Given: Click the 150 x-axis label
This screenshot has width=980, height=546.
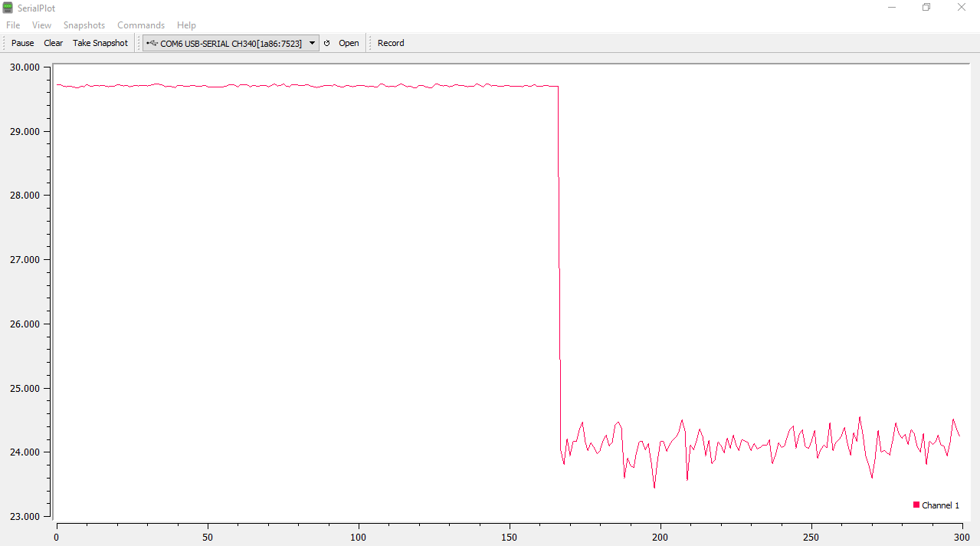Looking at the screenshot, I should (x=509, y=538).
